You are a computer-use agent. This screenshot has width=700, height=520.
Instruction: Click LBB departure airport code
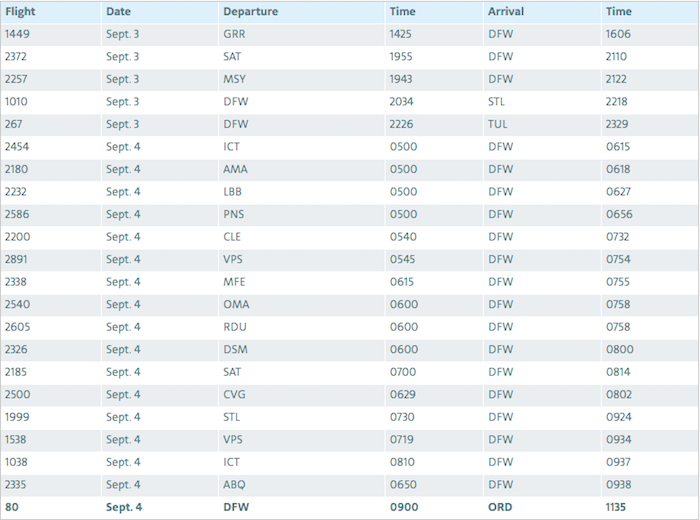(x=233, y=192)
